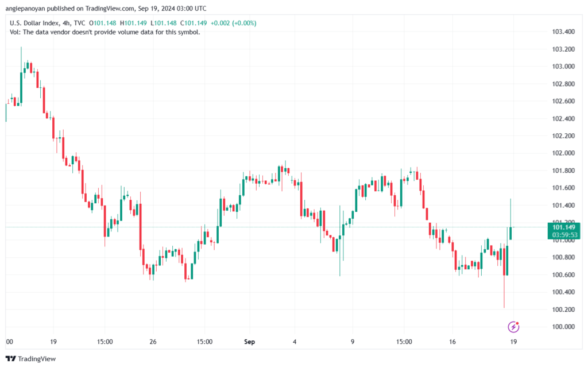Click the 103.400 label on price axis
This screenshot has width=588, height=368.
[x=563, y=32]
